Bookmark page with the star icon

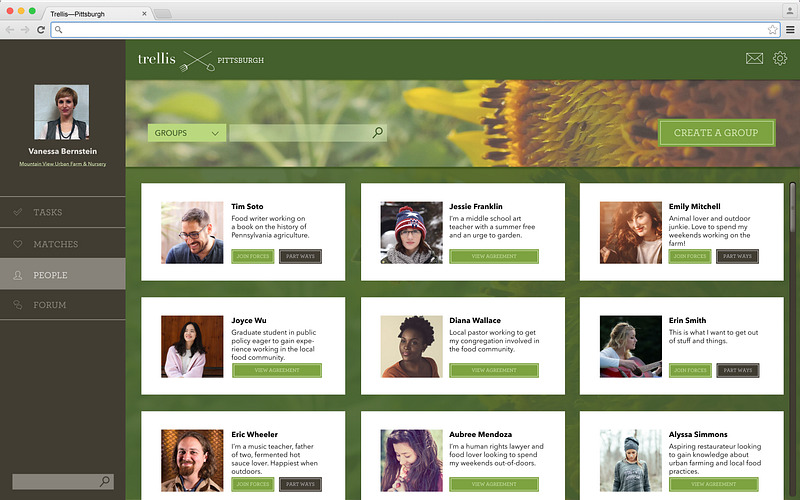pos(772,30)
